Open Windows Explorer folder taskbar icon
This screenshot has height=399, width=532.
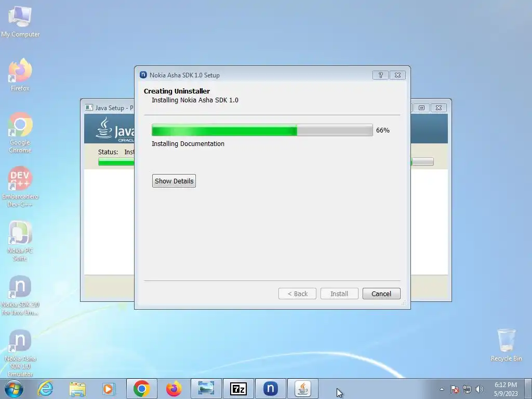click(77, 389)
